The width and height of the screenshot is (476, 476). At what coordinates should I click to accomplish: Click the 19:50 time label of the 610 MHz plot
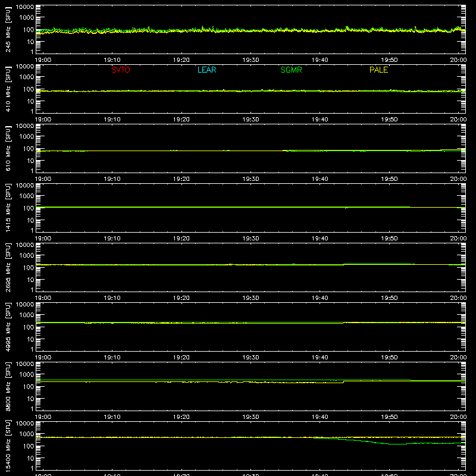pos(389,179)
